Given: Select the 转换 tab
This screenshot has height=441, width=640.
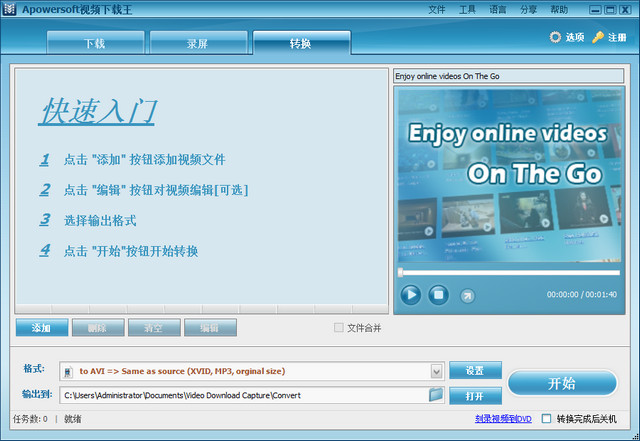Looking at the screenshot, I should [302, 42].
